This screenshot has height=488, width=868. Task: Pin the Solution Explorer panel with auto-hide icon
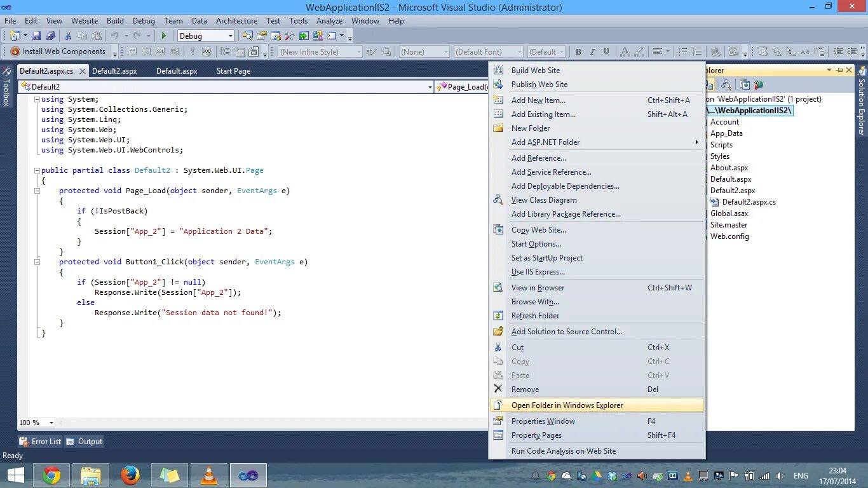click(x=839, y=71)
